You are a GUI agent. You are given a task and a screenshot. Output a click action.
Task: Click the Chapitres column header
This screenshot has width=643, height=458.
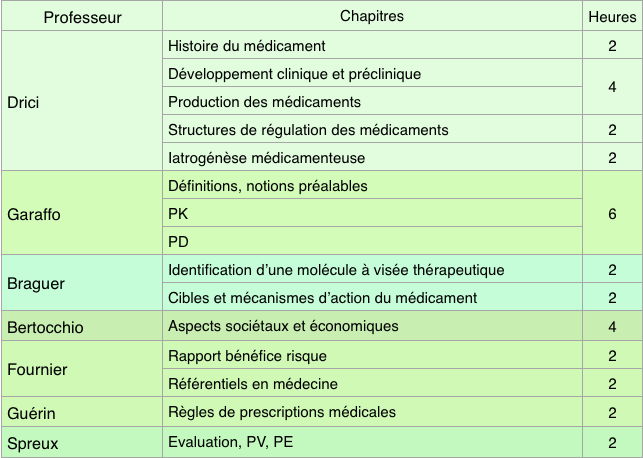coord(371,17)
